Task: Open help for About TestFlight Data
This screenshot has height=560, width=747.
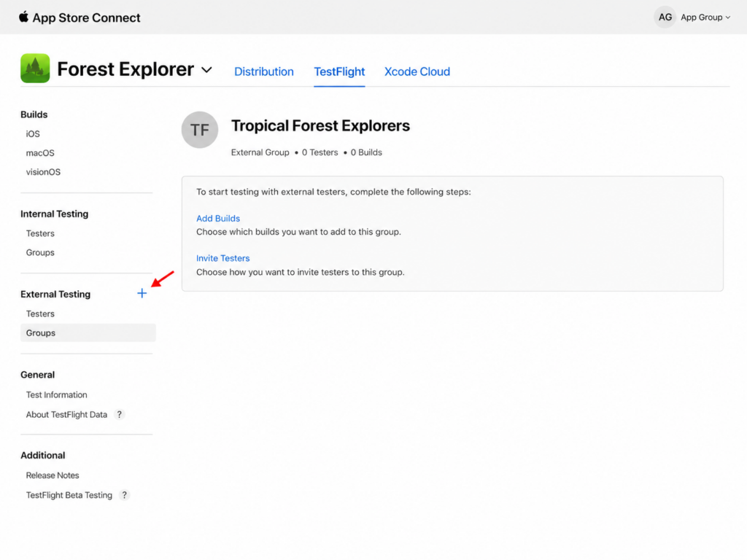Action: pyautogui.click(x=119, y=414)
